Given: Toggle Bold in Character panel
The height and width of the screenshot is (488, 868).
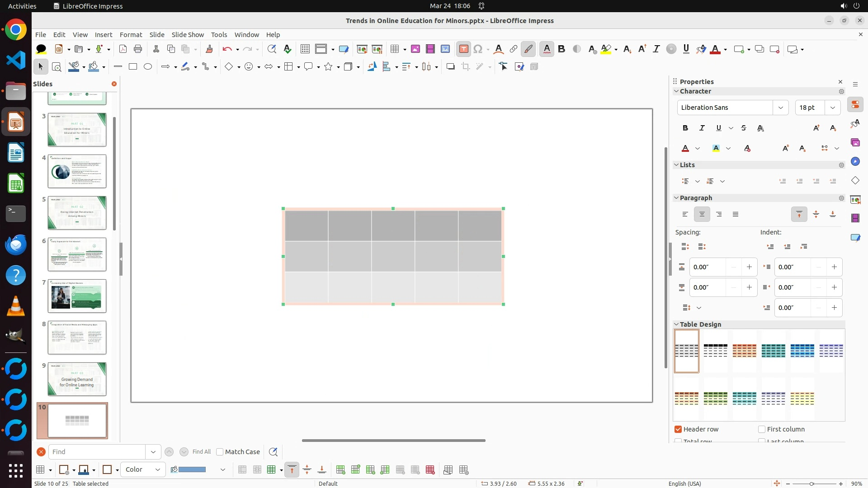Looking at the screenshot, I should point(685,128).
